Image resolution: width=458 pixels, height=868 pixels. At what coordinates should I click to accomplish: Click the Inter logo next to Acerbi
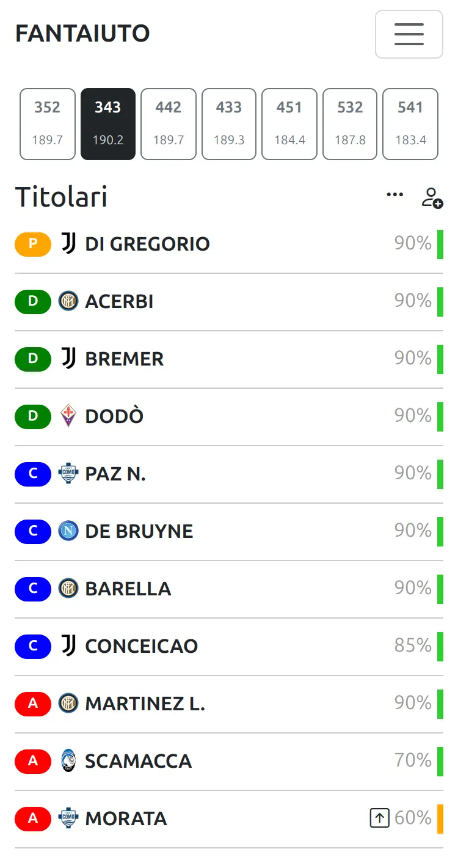(x=68, y=301)
